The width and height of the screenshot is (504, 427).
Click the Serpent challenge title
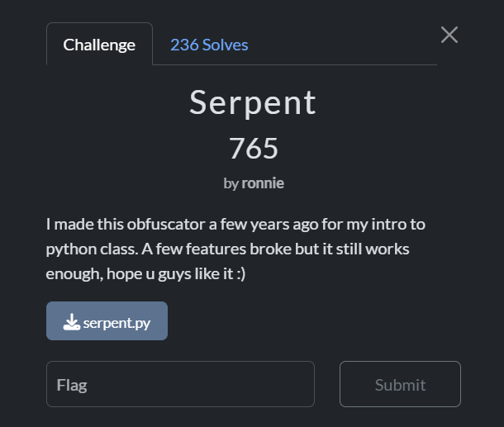[x=253, y=102]
